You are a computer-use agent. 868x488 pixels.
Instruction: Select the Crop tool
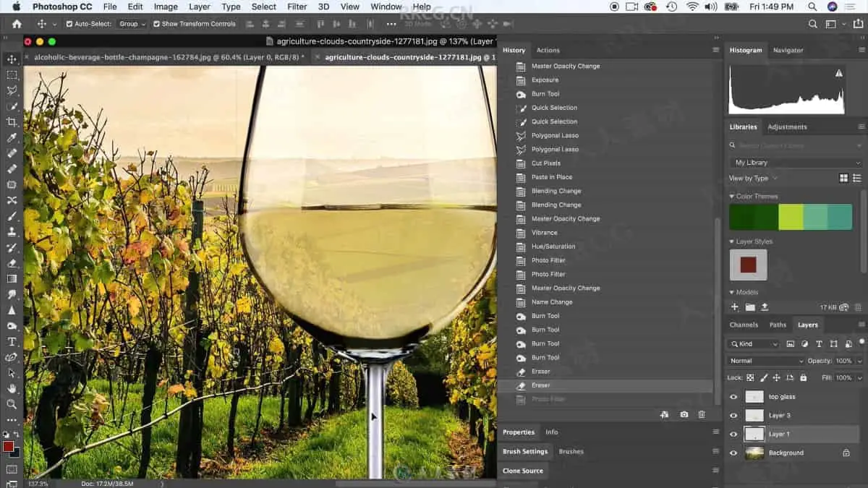click(x=12, y=122)
